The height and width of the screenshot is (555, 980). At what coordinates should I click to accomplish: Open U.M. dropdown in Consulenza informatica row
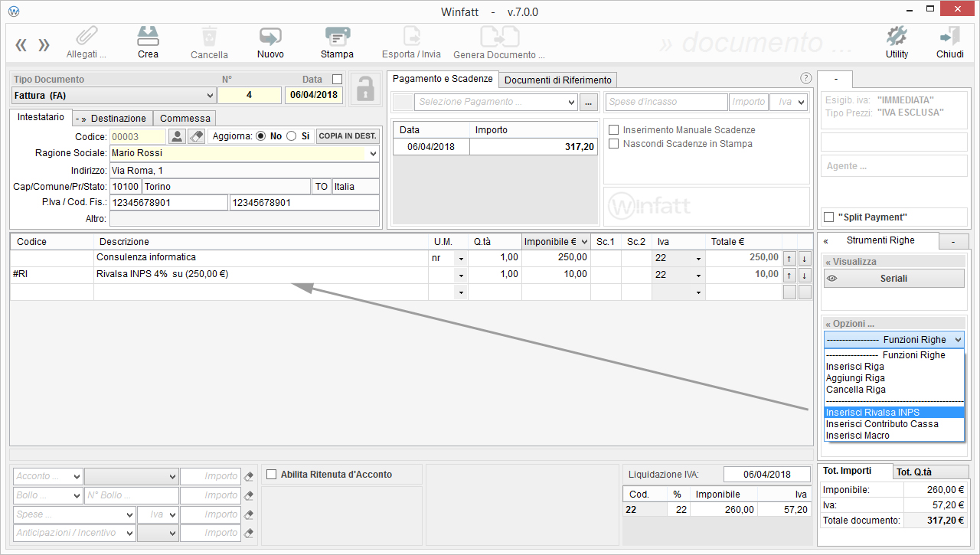coord(461,259)
